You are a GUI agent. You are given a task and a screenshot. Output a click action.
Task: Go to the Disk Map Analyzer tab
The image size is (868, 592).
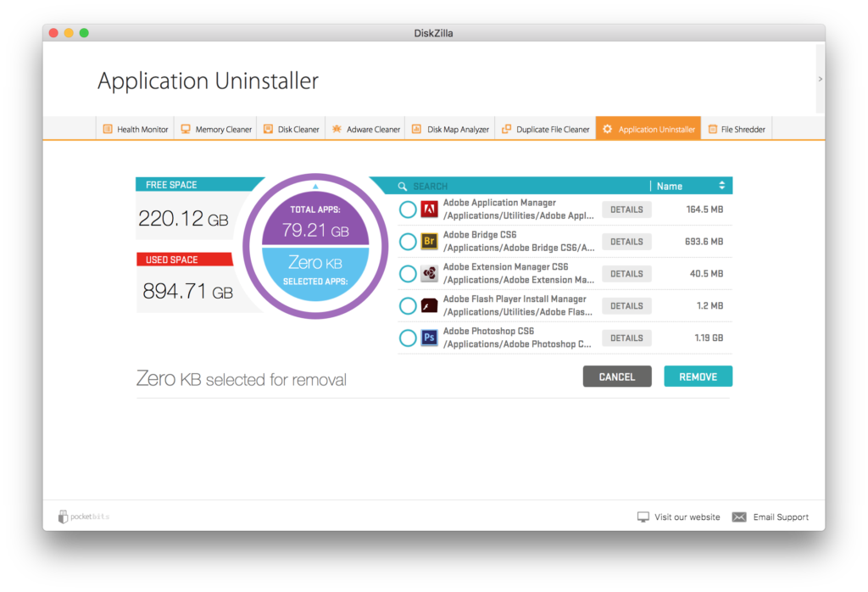pyautogui.click(x=450, y=129)
